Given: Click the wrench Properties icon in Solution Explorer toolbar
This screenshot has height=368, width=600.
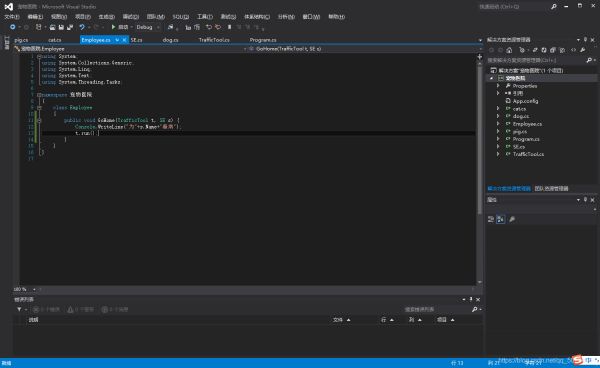Looking at the screenshot, I should coord(582,50).
